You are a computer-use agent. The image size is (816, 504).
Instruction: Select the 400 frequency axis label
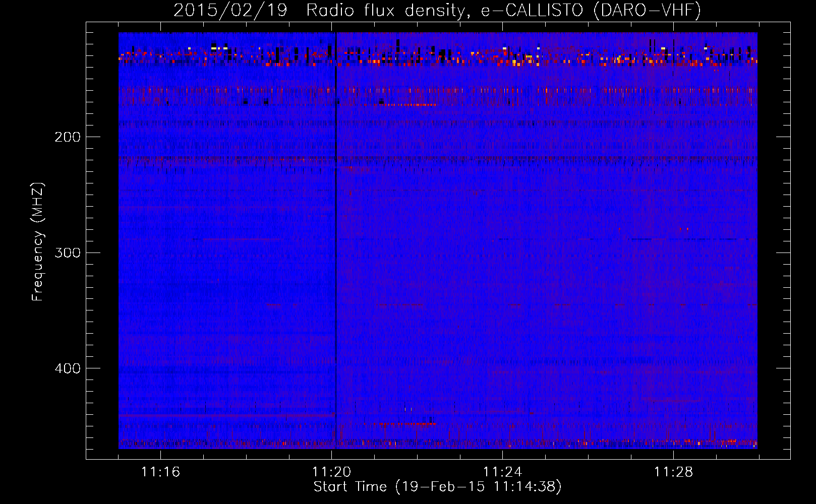point(68,368)
